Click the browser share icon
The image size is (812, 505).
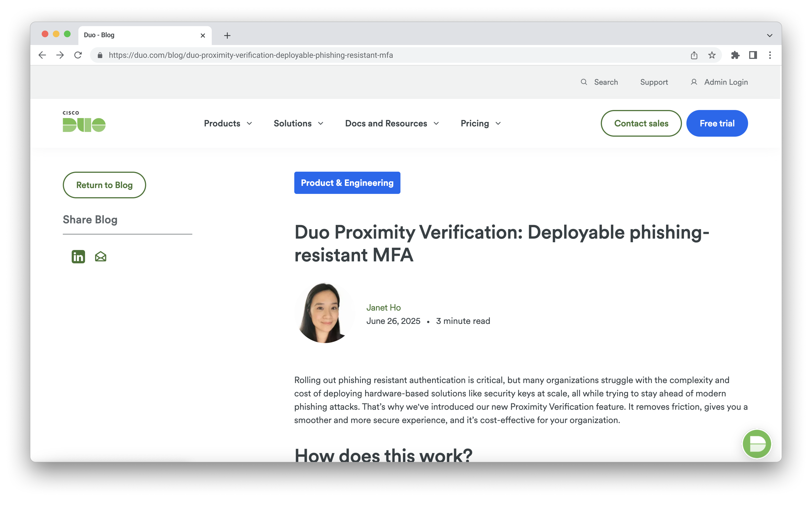coord(694,55)
